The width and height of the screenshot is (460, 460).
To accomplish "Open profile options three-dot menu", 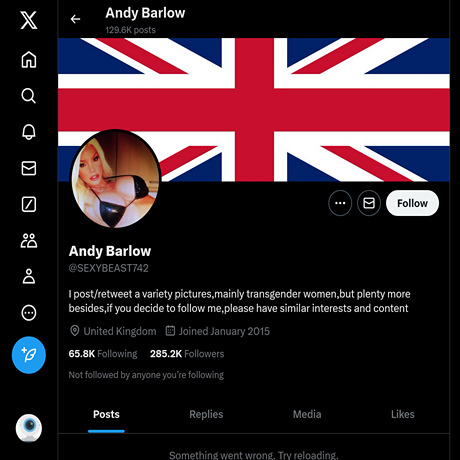I will click(x=340, y=203).
